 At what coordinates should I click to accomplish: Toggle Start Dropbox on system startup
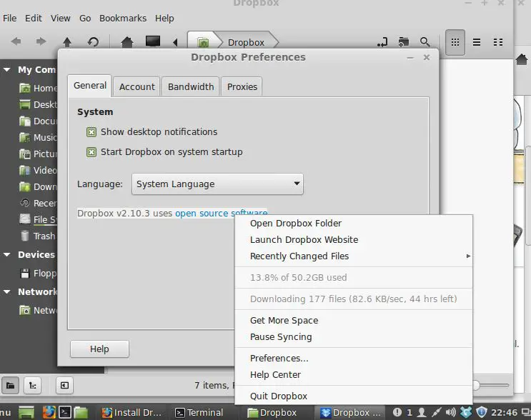click(x=91, y=152)
